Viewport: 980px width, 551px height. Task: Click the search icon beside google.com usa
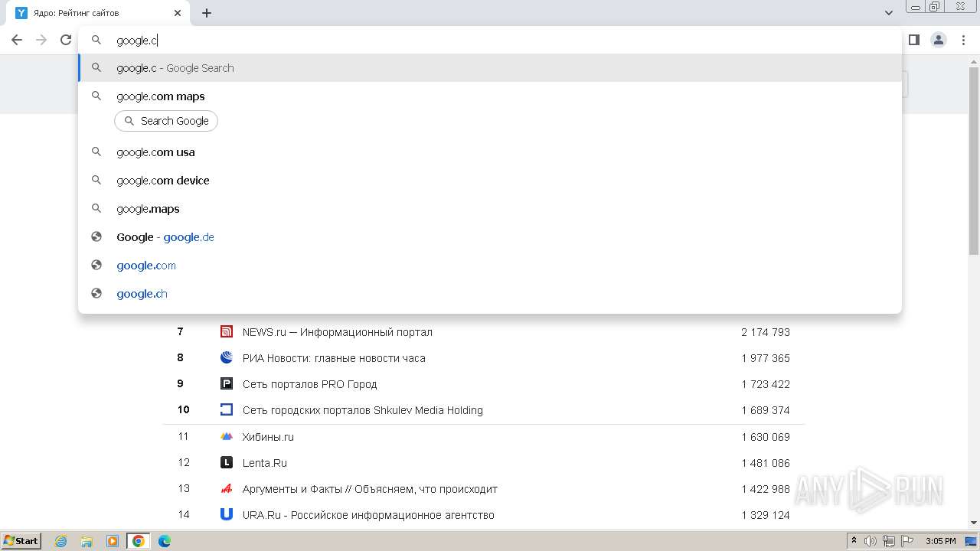click(96, 152)
